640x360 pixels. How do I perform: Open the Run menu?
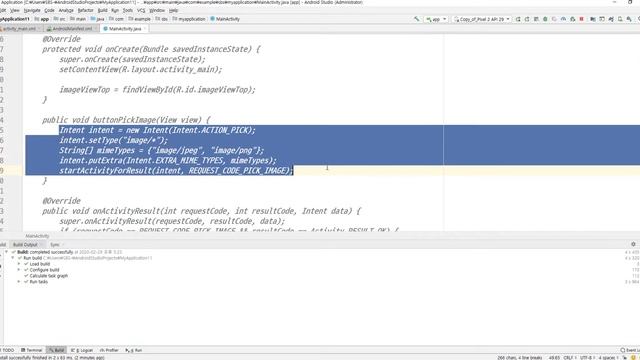tap(115, 10)
